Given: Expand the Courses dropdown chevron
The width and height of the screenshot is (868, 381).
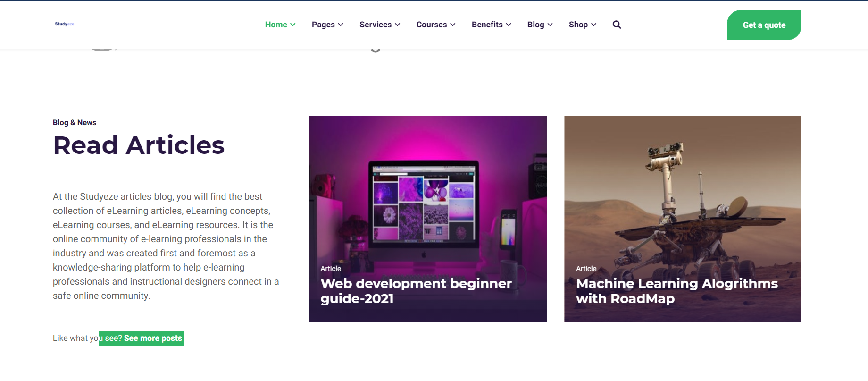Looking at the screenshot, I should tap(453, 25).
